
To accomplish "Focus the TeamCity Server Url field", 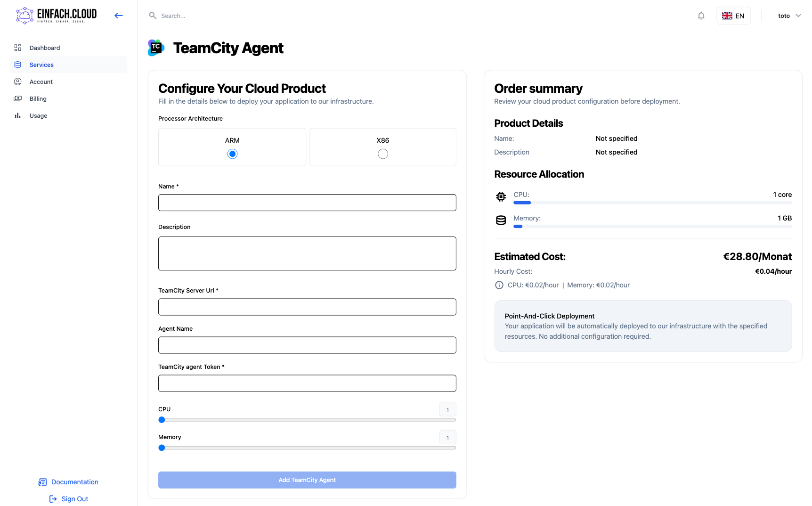I will click(x=307, y=307).
